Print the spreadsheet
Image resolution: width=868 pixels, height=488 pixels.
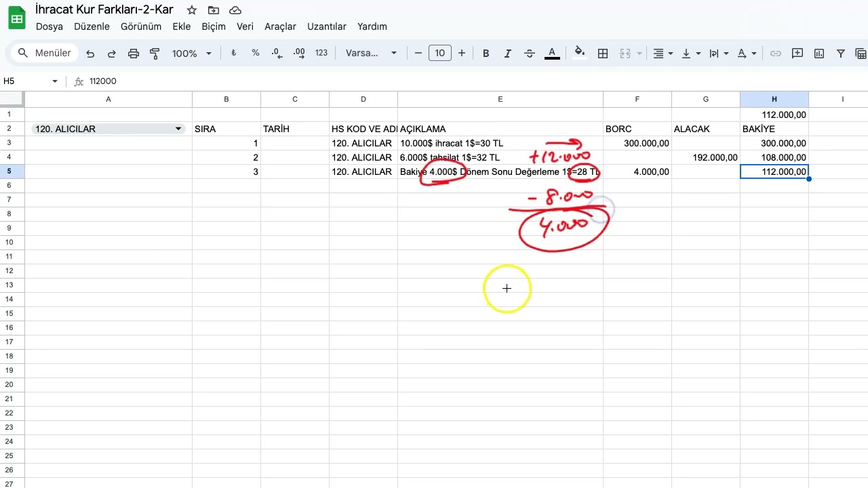pos(134,54)
